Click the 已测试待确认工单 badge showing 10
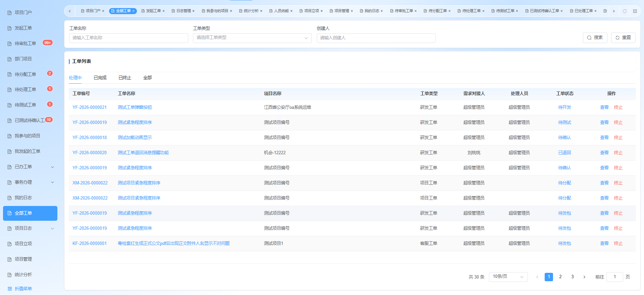The image size is (644, 295). click(x=49, y=120)
